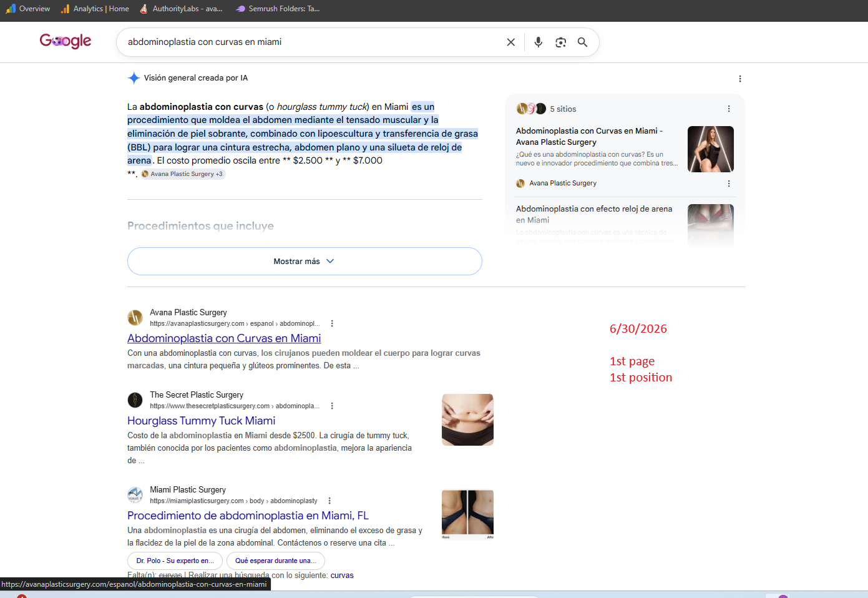Submit query with the magnifying glass icon

[582, 42]
